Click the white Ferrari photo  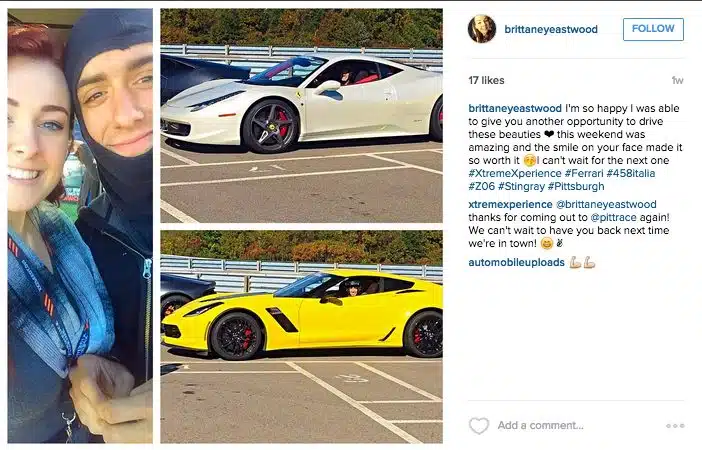(x=302, y=116)
